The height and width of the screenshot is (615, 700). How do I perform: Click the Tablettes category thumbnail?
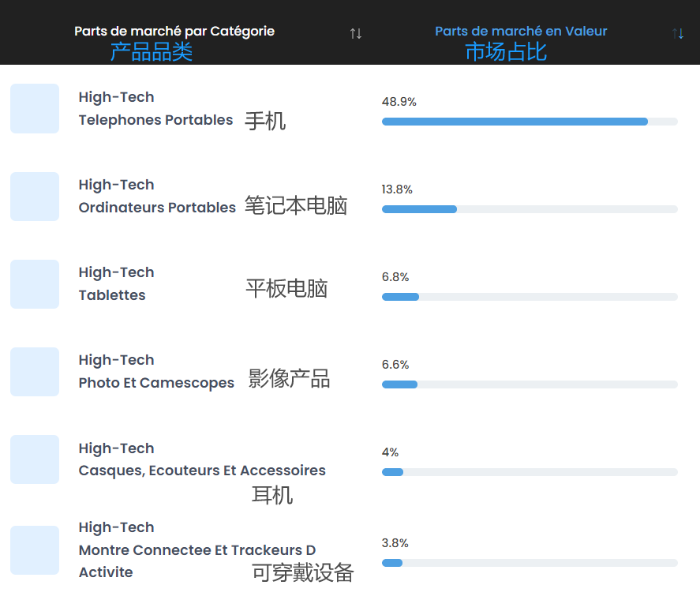coord(35,284)
